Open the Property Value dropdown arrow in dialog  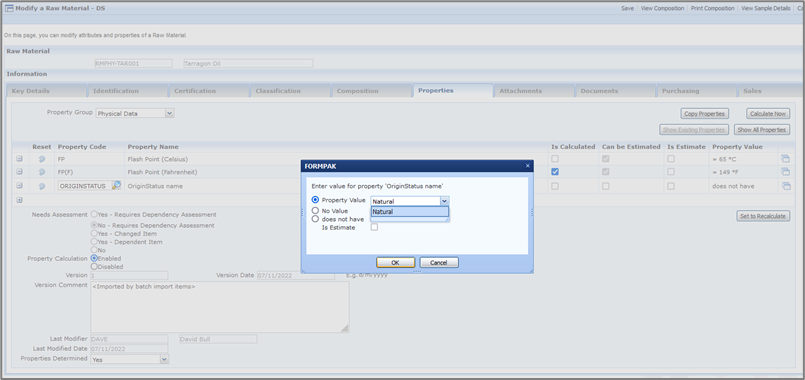coord(445,201)
